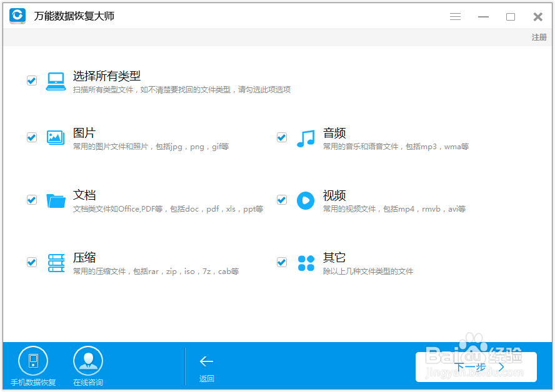Image resolution: width=555 pixels, height=392 pixels.
Task: Toggle the 选择所有类型 checkbox
Action: click(x=32, y=80)
